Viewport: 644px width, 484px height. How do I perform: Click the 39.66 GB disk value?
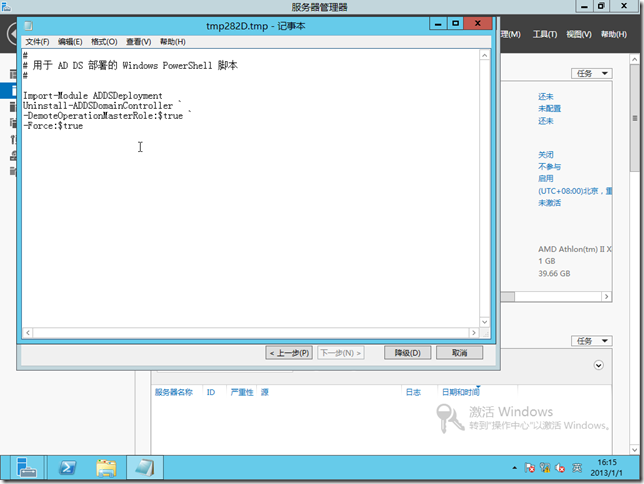[x=554, y=274]
